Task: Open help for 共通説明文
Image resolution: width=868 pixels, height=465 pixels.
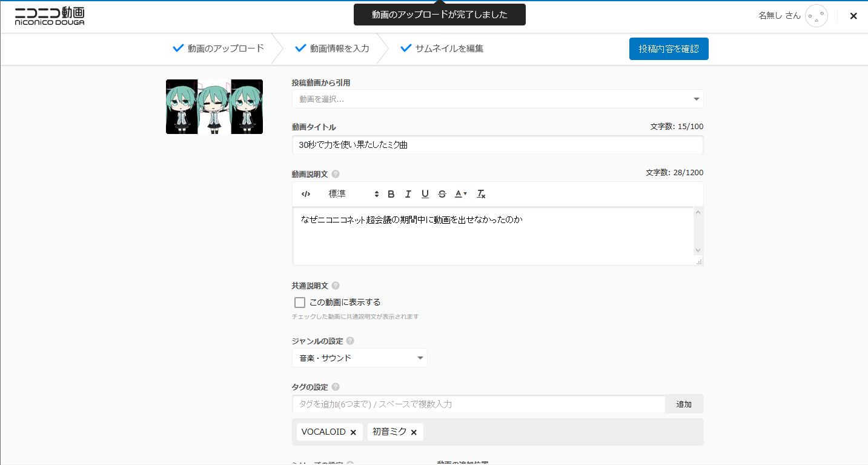Action: point(336,286)
